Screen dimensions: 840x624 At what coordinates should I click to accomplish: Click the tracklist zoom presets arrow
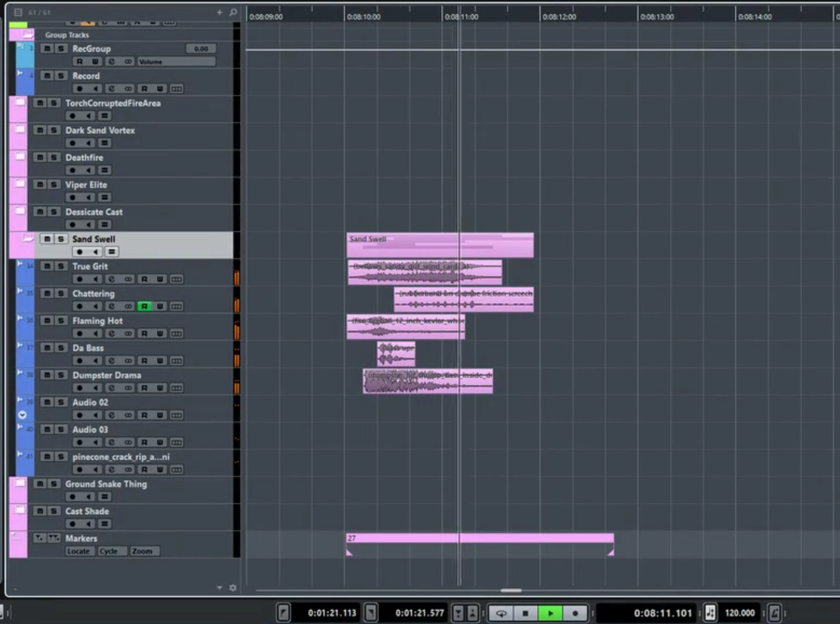click(219, 587)
